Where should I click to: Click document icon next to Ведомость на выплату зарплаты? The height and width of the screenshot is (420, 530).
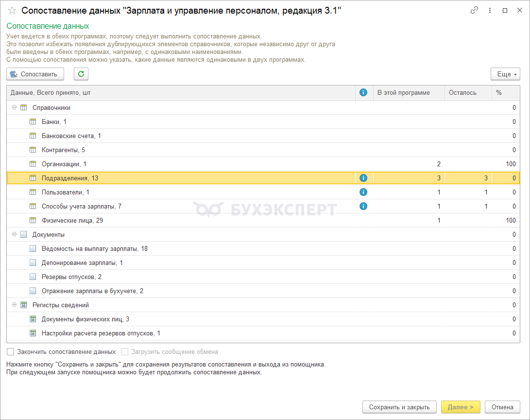click(33, 248)
